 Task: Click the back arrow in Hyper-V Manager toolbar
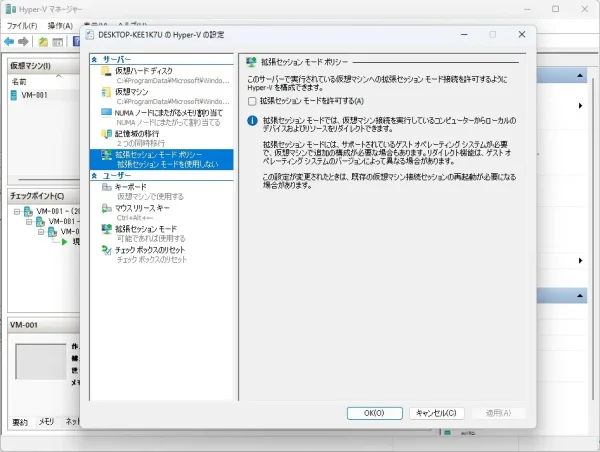point(9,41)
